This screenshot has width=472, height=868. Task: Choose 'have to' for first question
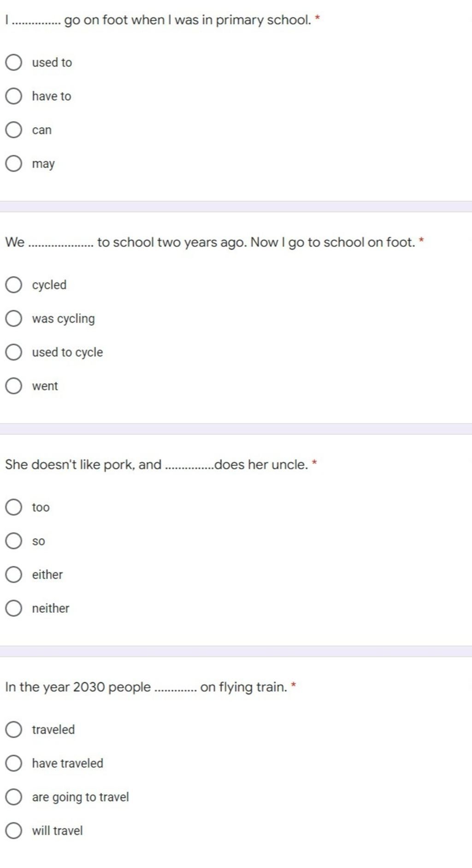(x=14, y=96)
